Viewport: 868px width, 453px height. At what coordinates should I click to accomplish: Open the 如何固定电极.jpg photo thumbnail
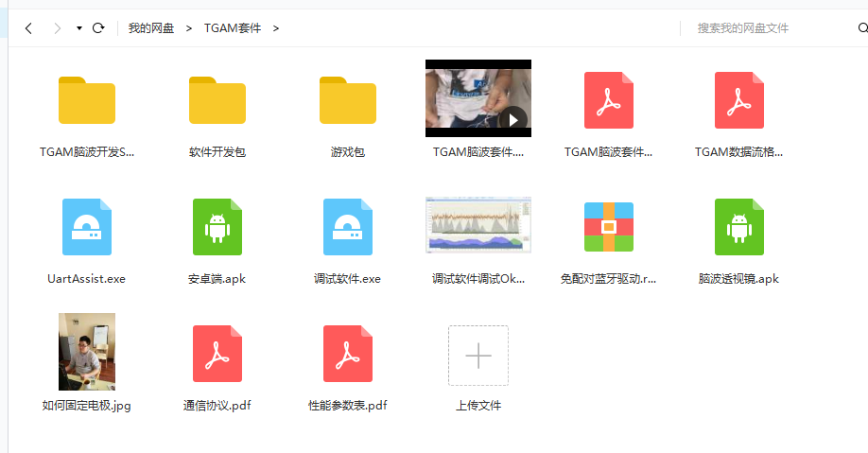point(87,352)
